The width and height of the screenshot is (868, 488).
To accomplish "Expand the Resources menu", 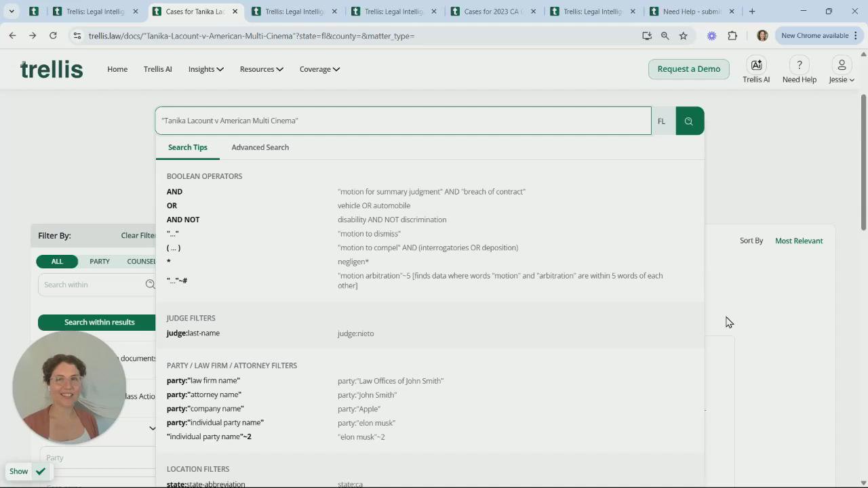I will tap(262, 69).
